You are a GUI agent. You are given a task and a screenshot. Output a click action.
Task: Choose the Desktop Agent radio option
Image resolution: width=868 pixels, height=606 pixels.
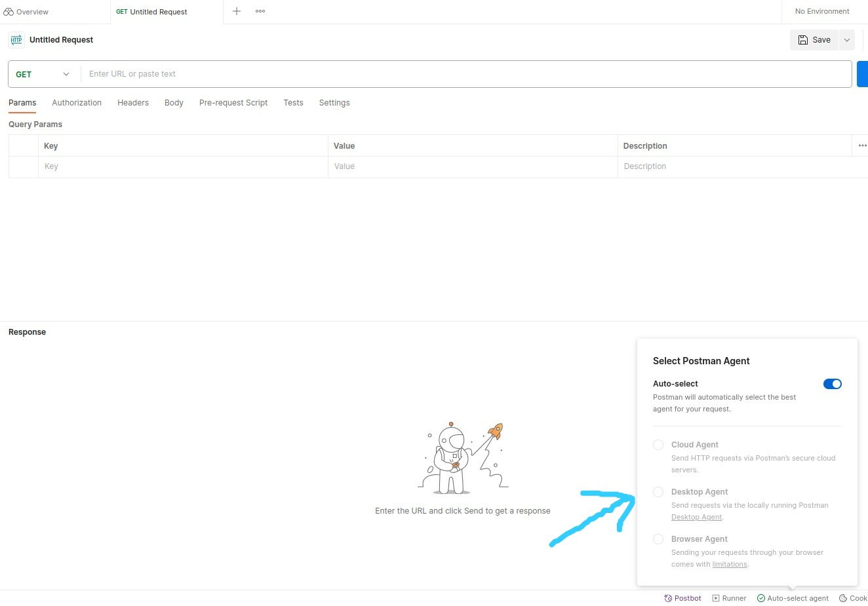tap(658, 492)
